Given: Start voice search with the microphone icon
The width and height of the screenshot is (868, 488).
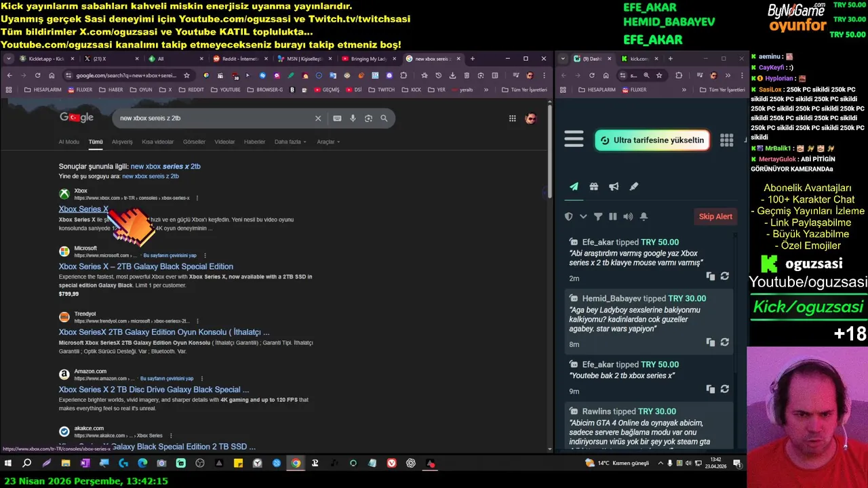Looking at the screenshot, I should click(x=353, y=118).
